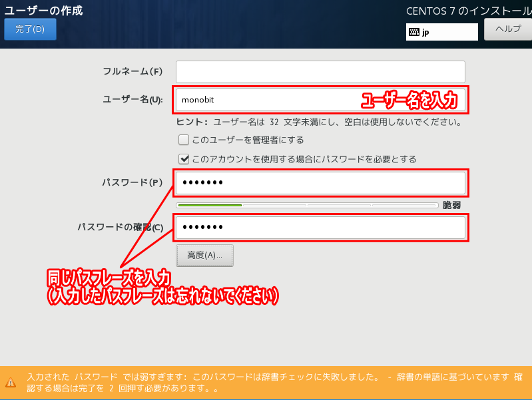Open the 高度(A)... advanced button
Image resolution: width=532 pixels, height=400 pixels.
pyautogui.click(x=204, y=256)
